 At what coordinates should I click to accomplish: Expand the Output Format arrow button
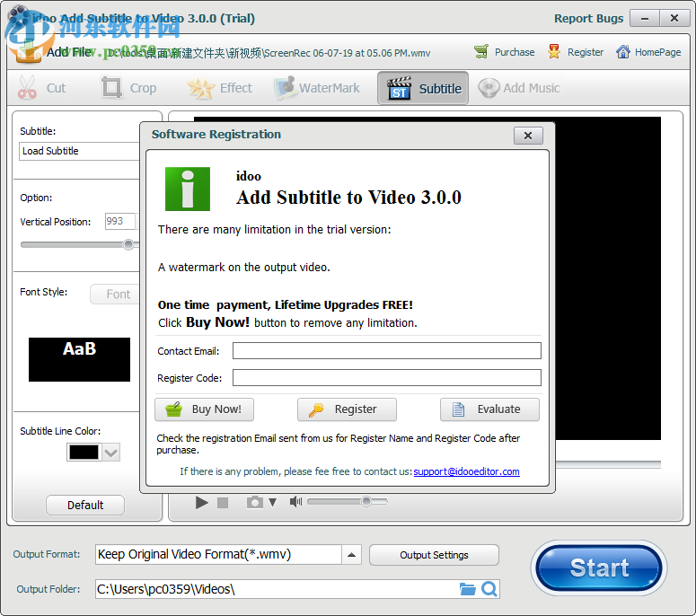click(351, 554)
